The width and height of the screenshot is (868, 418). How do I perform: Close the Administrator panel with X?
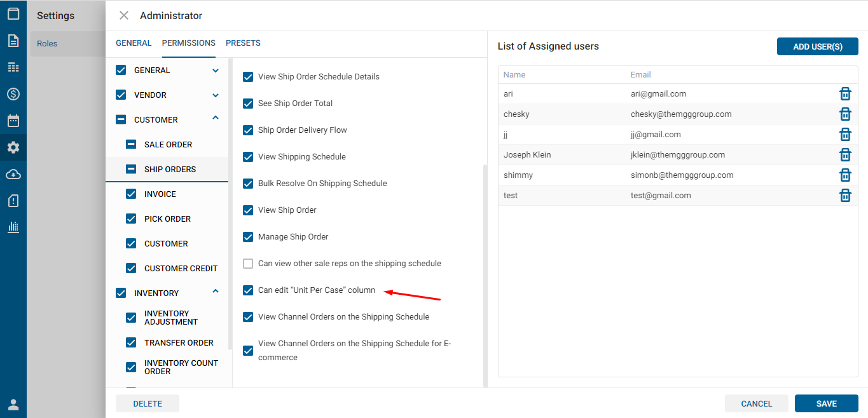click(124, 15)
